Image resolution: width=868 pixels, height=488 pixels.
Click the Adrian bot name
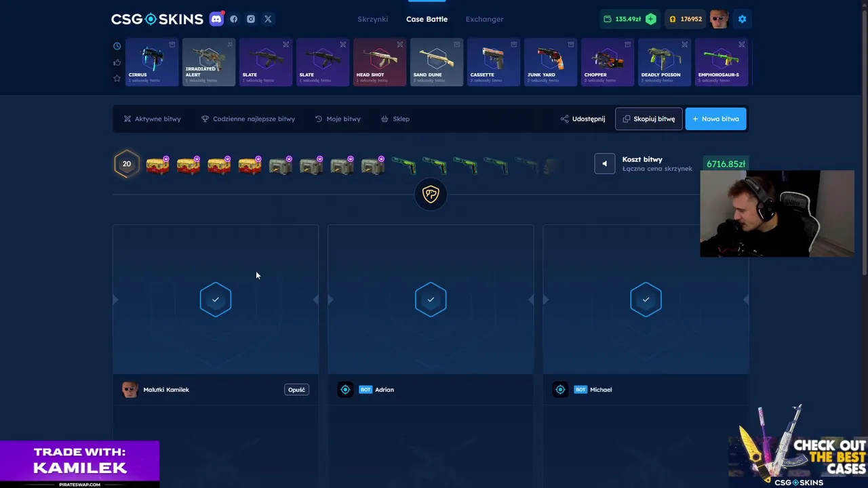[x=384, y=390]
